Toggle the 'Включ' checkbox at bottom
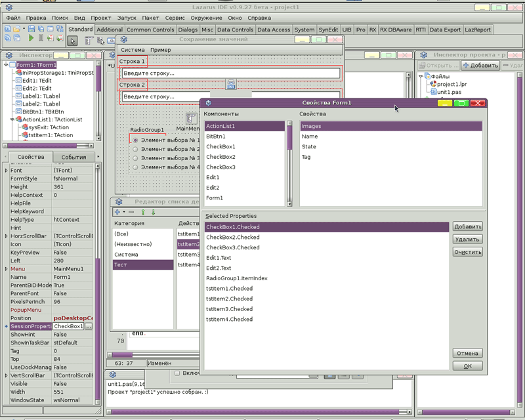The image size is (525, 420). pos(177,373)
